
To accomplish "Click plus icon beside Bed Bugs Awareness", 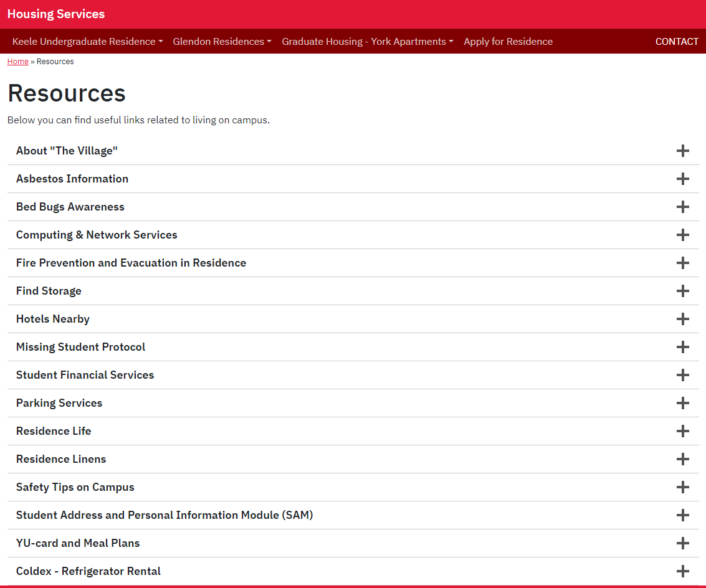I will 682,207.
